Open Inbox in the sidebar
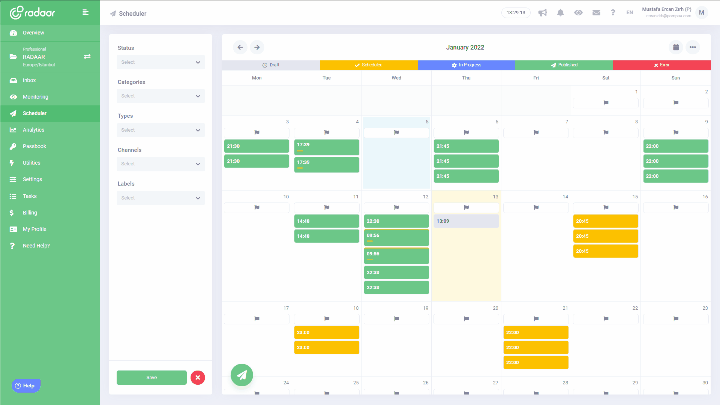 [x=29, y=80]
